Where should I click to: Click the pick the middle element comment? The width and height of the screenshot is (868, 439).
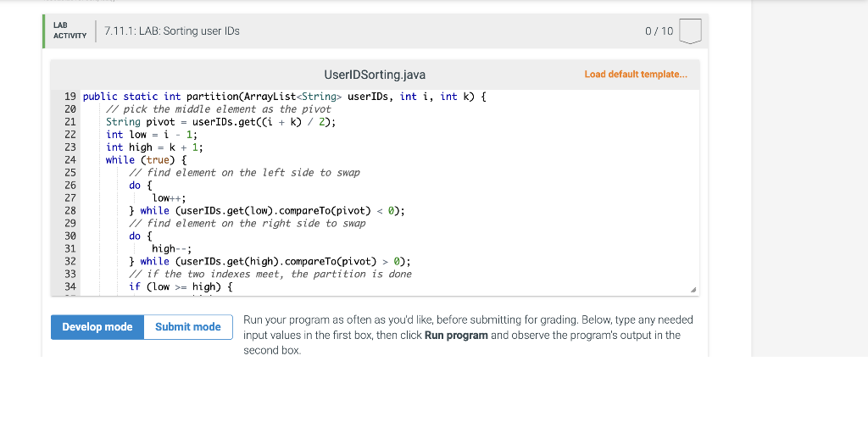(x=219, y=109)
